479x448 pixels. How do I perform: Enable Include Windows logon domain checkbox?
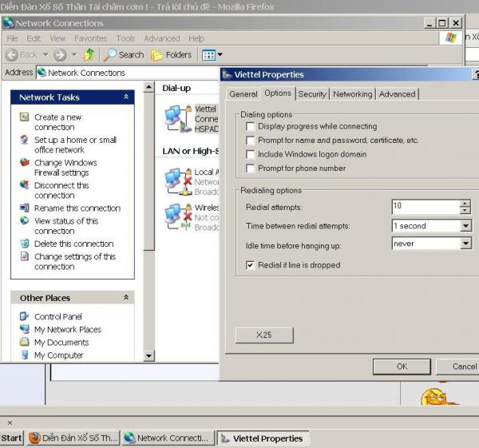[250, 154]
